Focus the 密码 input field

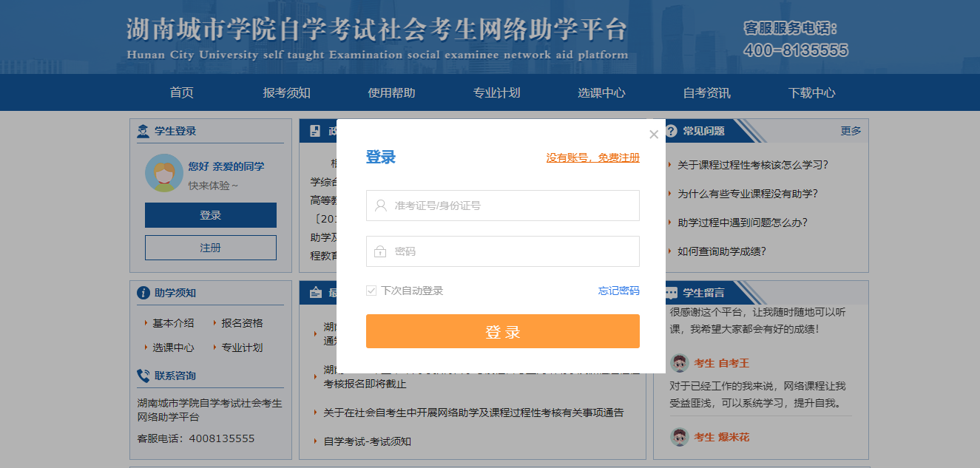coord(503,251)
